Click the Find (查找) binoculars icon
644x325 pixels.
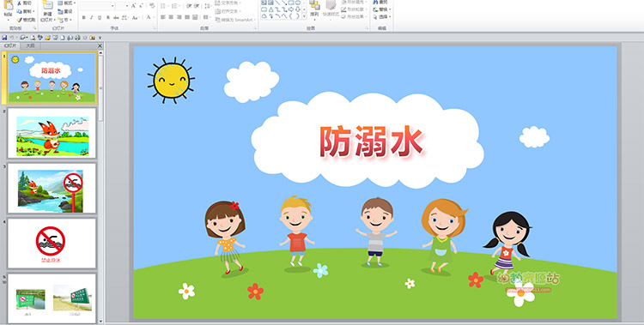(375, 2)
